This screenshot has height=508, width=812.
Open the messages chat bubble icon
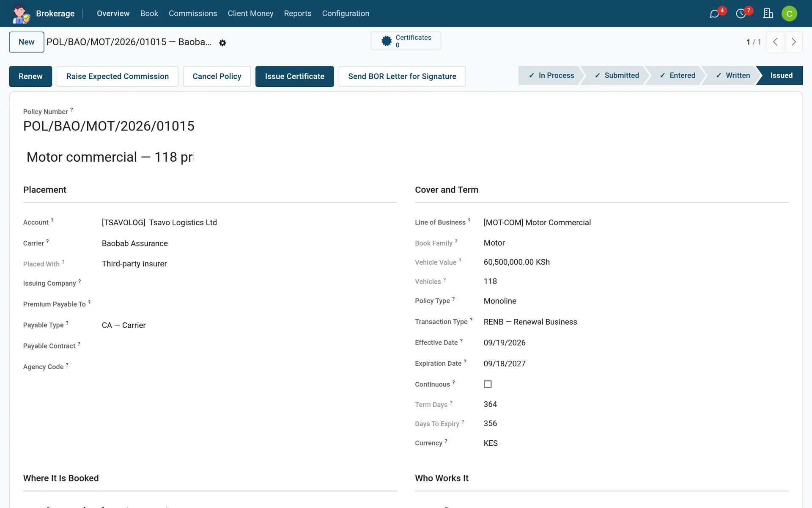(x=714, y=14)
